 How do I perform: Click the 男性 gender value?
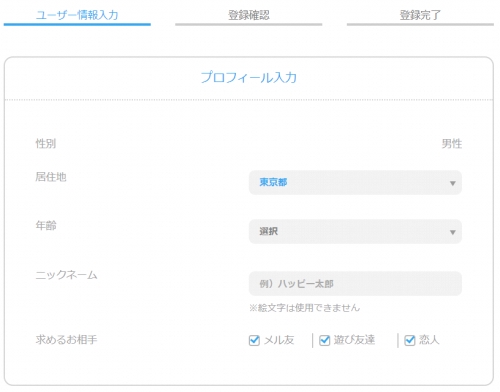pyautogui.click(x=452, y=144)
